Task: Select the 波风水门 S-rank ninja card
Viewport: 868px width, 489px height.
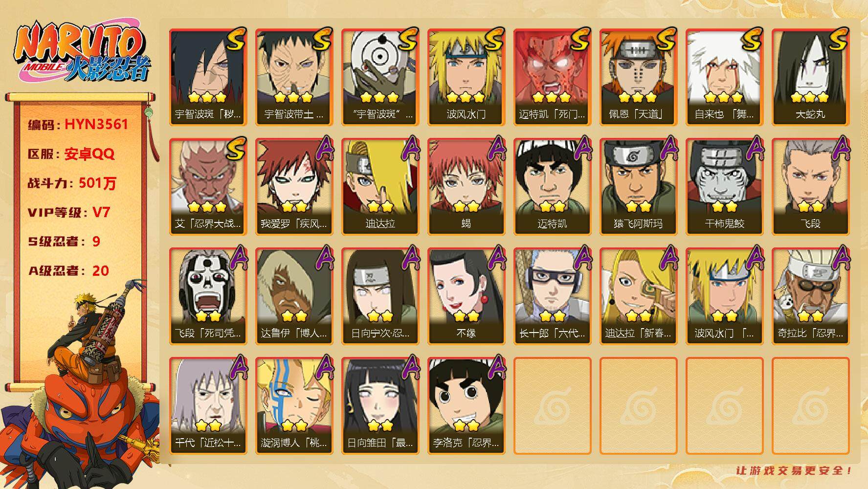Action: coord(466,77)
